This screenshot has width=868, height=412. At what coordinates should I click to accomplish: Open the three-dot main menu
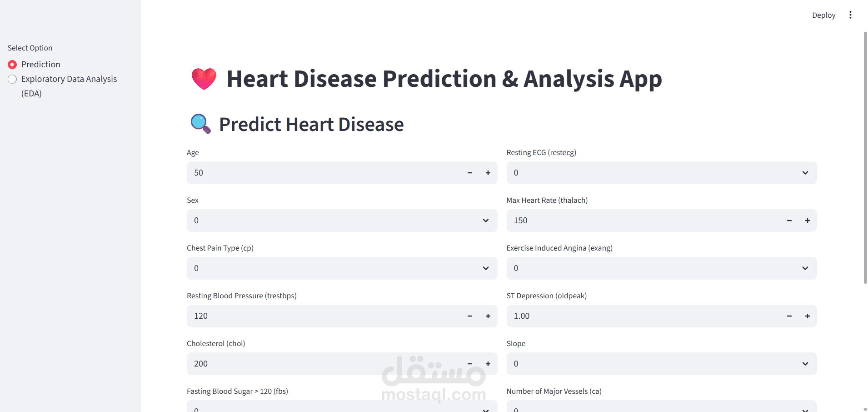(850, 15)
